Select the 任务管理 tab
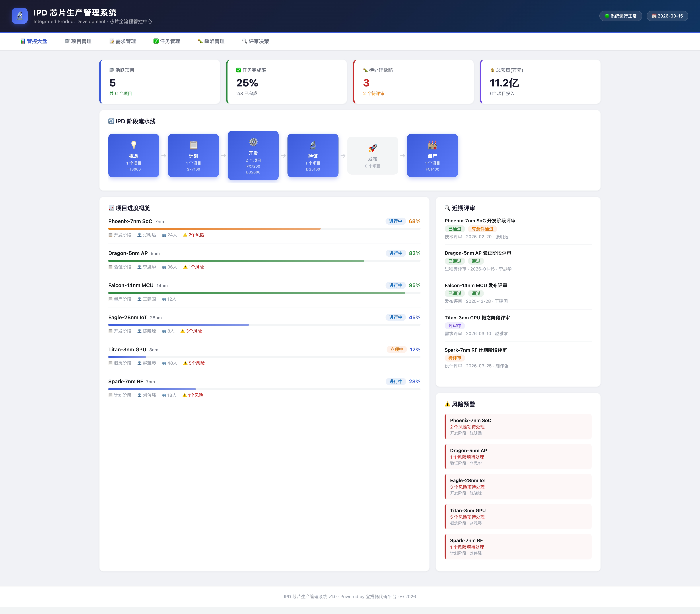 pyautogui.click(x=167, y=41)
